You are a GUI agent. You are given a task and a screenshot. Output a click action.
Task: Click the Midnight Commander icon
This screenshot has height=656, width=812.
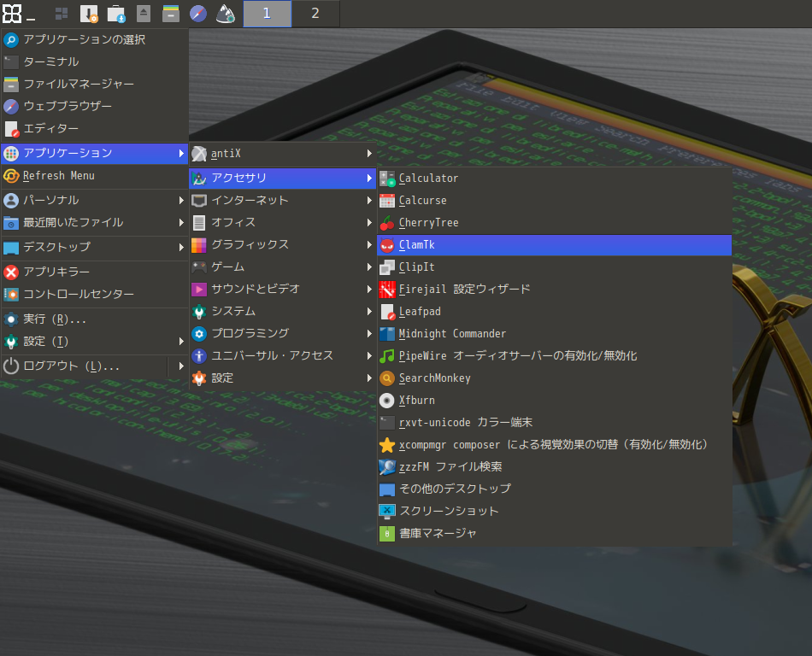pos(387,334)
